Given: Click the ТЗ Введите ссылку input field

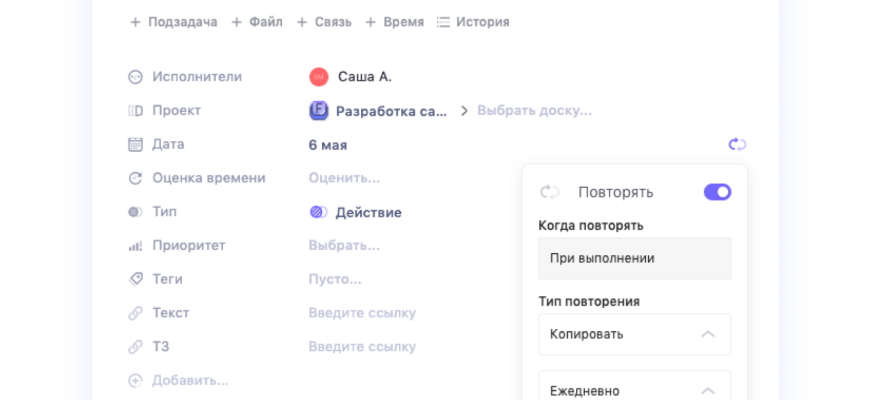Looking at the screenshot, I should (362, 347).
